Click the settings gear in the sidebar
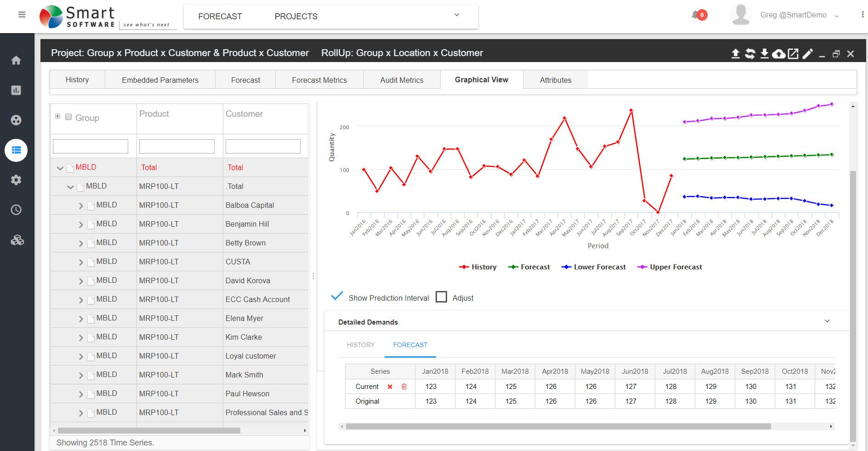The width and height of the screenshot is (868, 451). (x=16, y=180)
